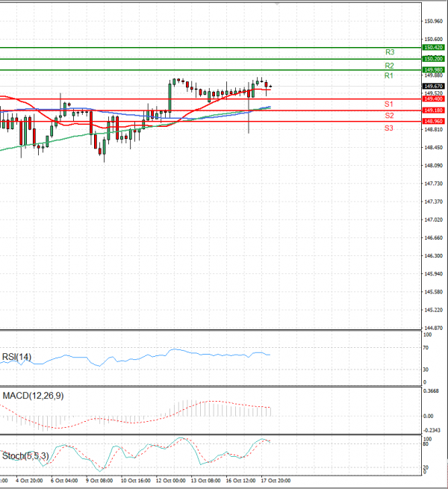Select the S1 support label
The image size is (448, 489).
[x=389, y=105]
